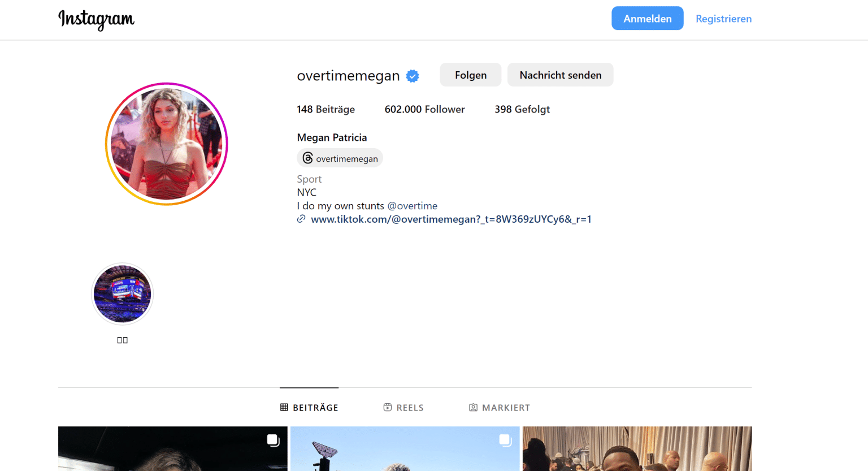Image resolution: width=868 pixels, height=471 pixels.
Task: Click carousel icon on second post
Action: tap(505, 440)
